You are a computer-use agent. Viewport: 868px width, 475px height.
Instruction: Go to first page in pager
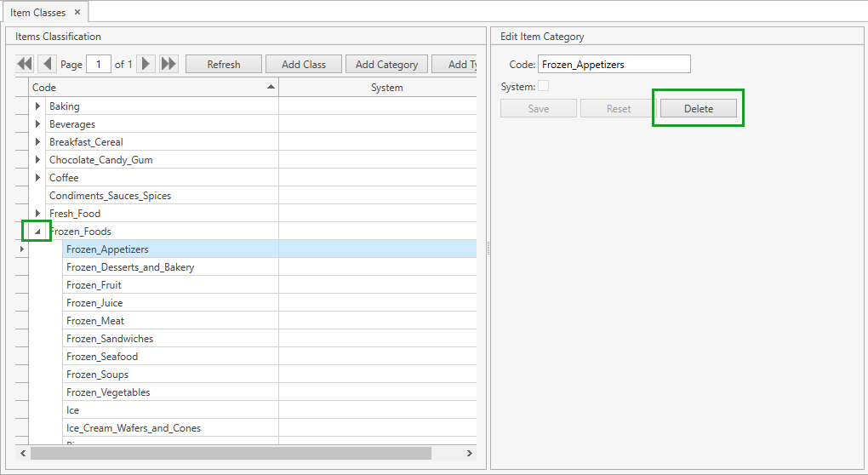[25, 64]
